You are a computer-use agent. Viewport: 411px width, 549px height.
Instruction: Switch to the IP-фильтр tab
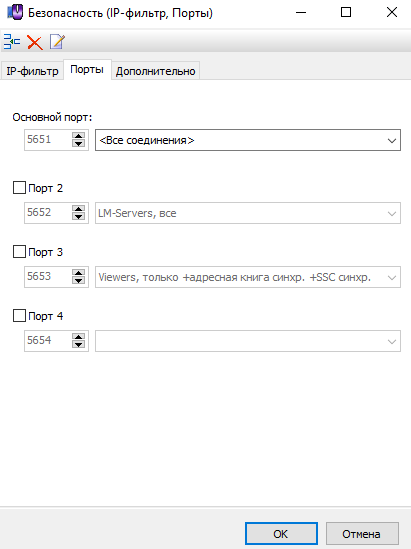[x=32, y=71]
